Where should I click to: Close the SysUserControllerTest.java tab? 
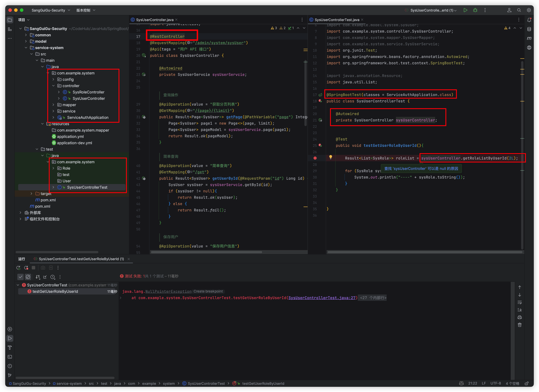point(362,20)
